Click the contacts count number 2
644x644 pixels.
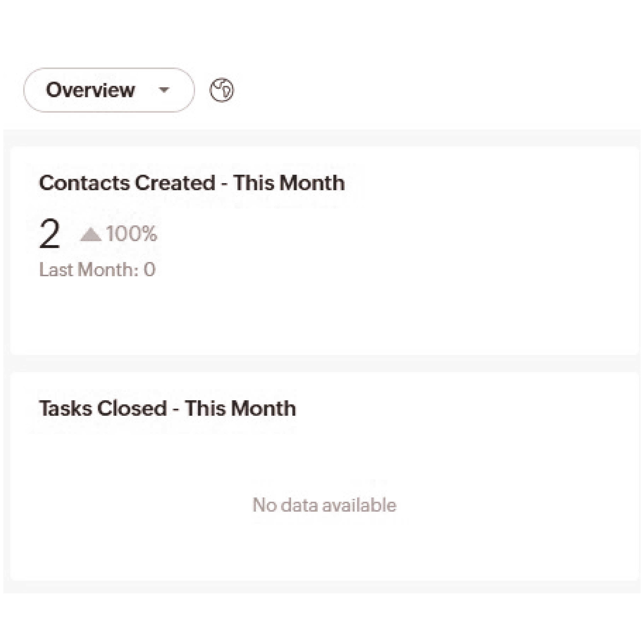50,234
